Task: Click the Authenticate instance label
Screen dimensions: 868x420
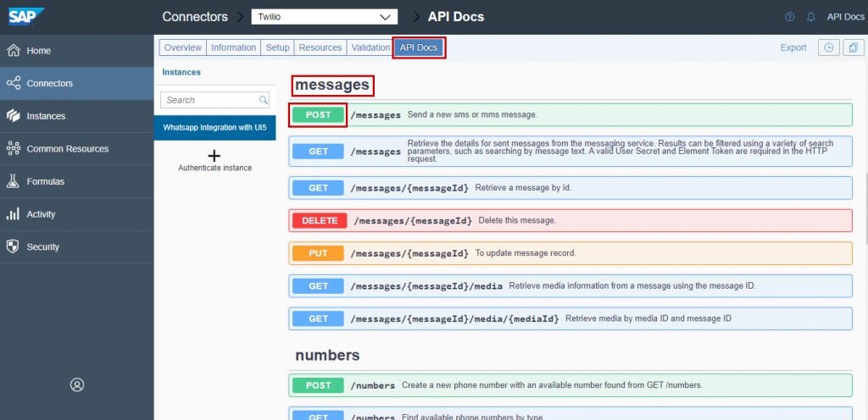Action: [214, 168]
